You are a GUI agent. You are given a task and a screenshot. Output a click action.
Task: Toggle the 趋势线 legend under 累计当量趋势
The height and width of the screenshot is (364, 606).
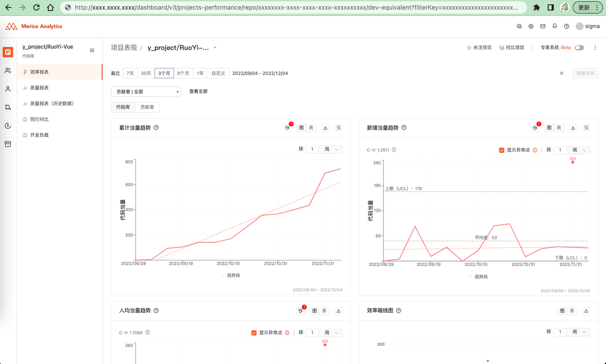pos(231,275)
